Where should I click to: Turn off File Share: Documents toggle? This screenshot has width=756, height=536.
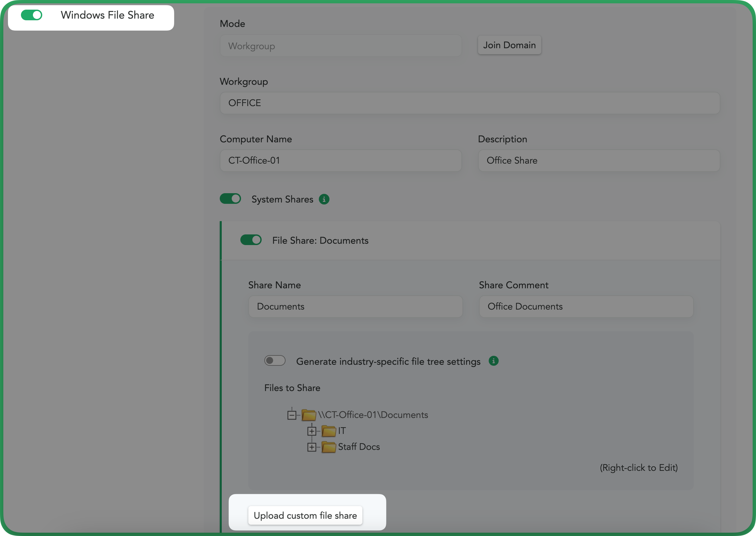(x=251, y=240)
